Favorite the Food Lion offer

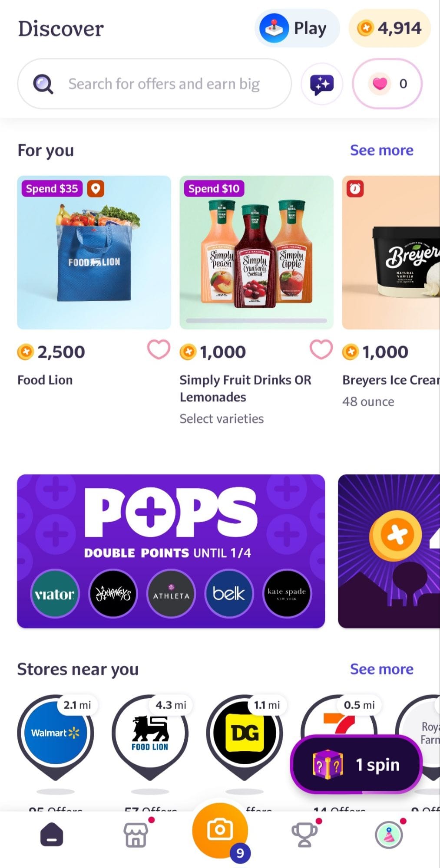click(159, 350)
